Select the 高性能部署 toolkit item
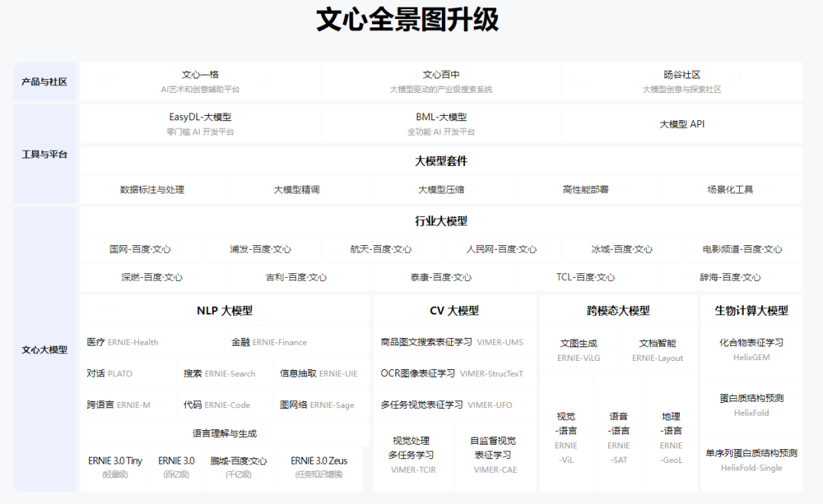The width and height of the screenshot is (823, 504). pos(585,190)
